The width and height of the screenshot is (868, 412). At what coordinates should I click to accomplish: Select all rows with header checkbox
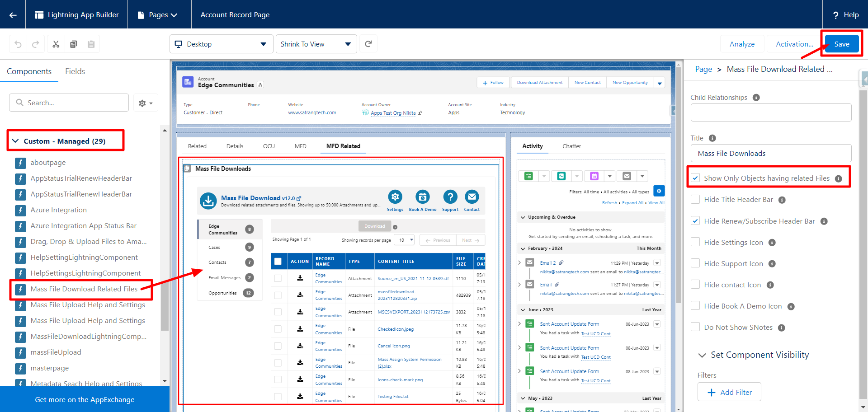[278, 261]
